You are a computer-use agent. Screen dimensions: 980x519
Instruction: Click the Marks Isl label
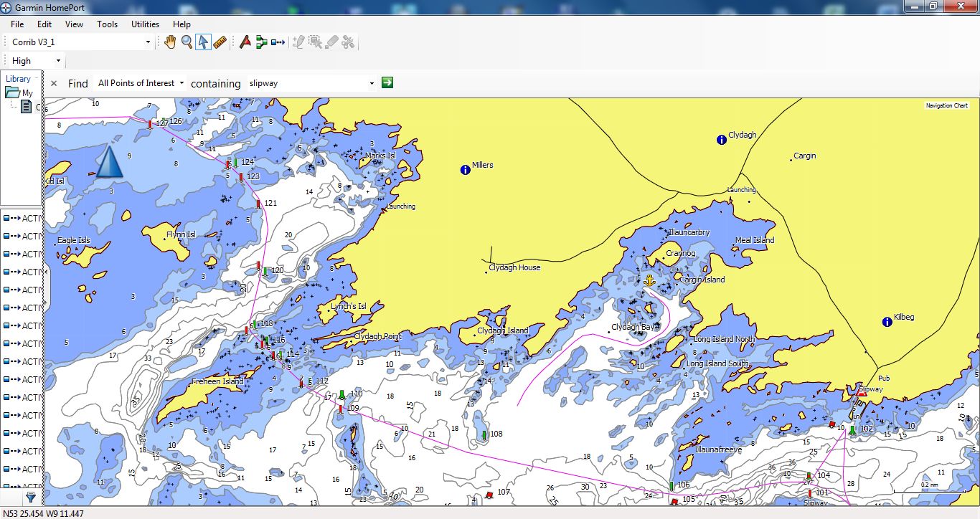point(380,156)
